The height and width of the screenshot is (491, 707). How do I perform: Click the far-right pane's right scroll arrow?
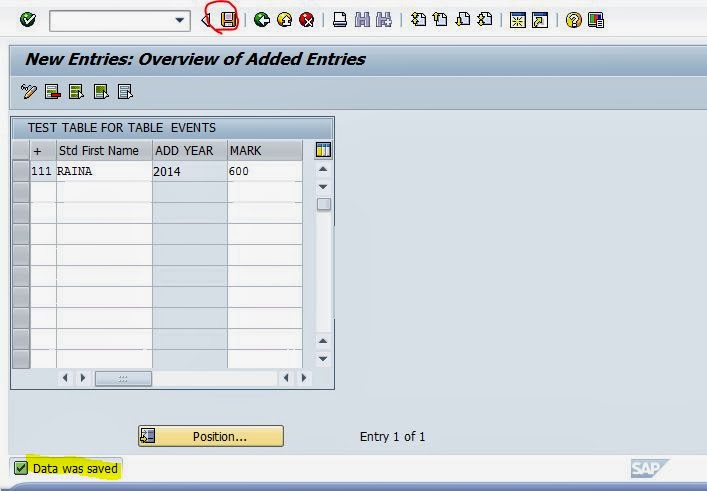click(303, 378)
